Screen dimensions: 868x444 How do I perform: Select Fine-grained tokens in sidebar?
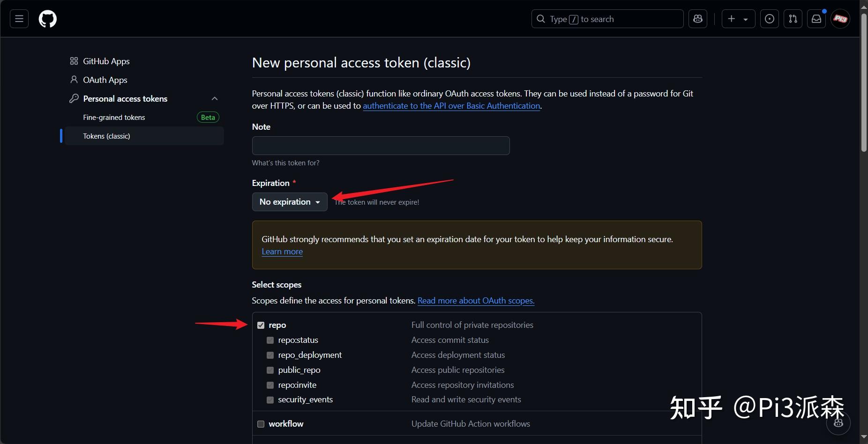point(114,117)
